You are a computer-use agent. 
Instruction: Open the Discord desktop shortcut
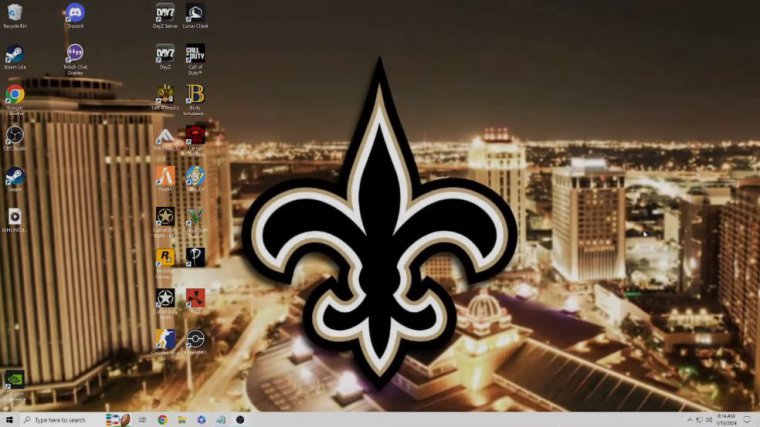pos(74,13)
